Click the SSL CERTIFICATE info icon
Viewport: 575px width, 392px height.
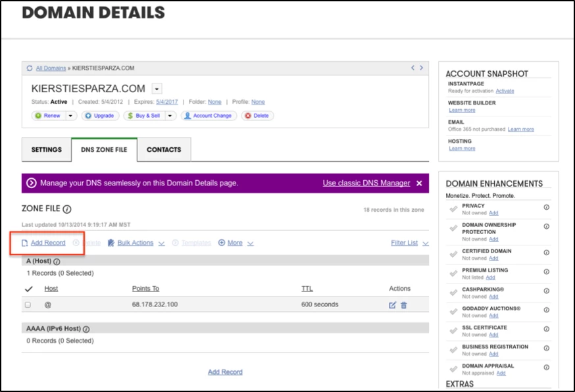pyautogui.click(x=547, y=329)
